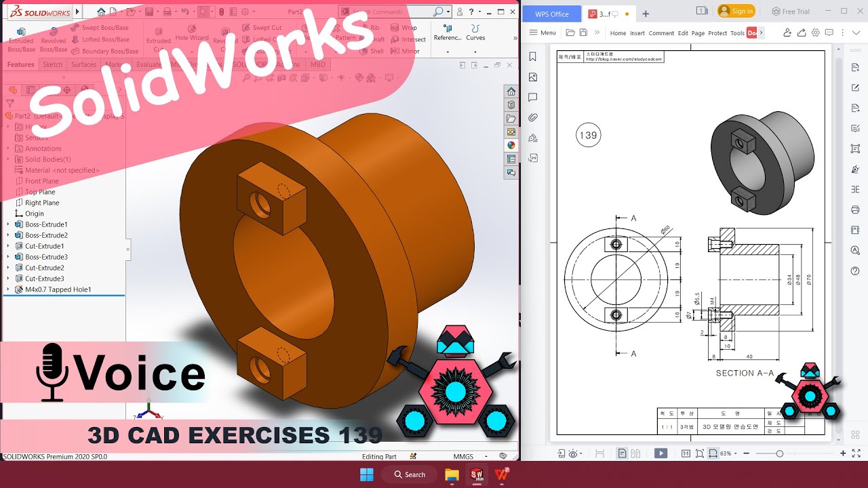The image size is (868, 488).
Task: Click the Sign in button in WPS
Action: (736, 11)
